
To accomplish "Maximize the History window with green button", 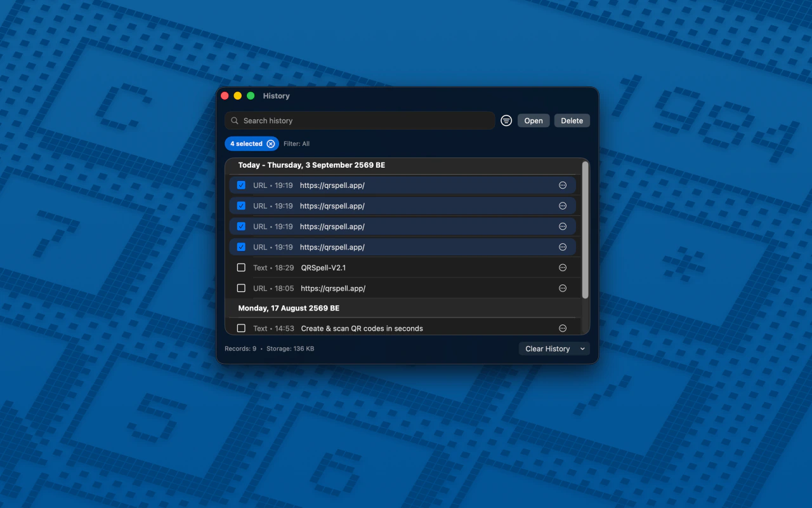I will [251, 96].
